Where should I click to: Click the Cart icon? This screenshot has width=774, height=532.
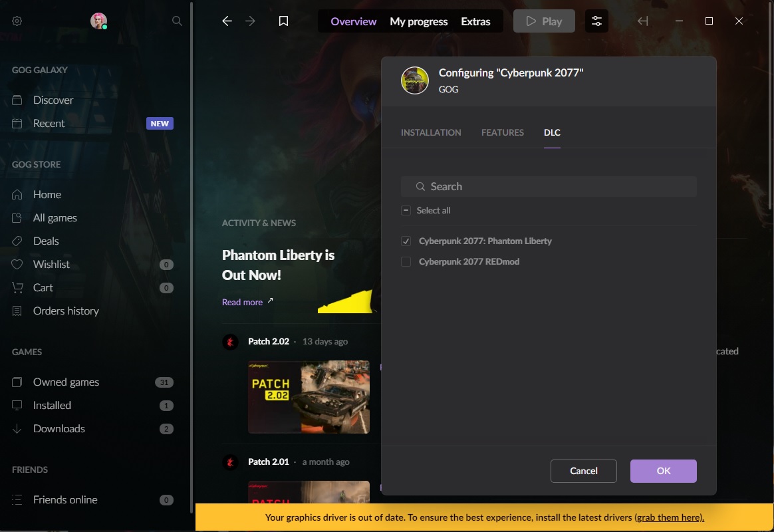[x=17, y=287]
